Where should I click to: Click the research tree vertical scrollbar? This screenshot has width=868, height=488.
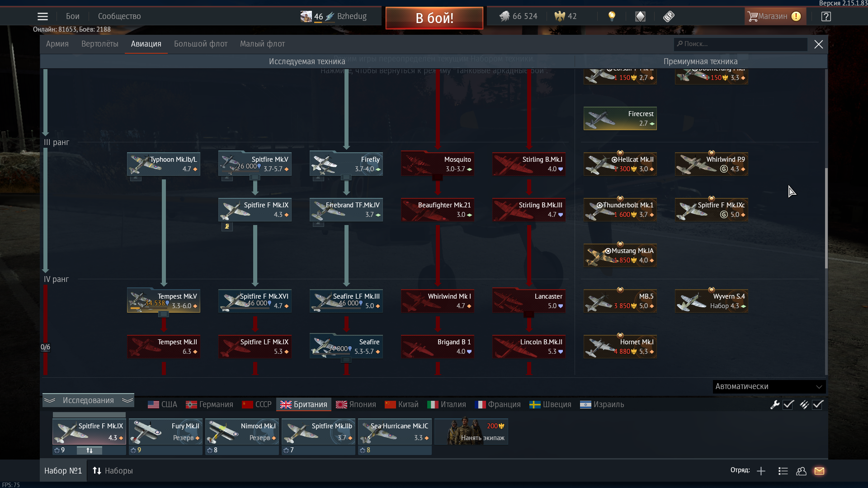point(826,219)
